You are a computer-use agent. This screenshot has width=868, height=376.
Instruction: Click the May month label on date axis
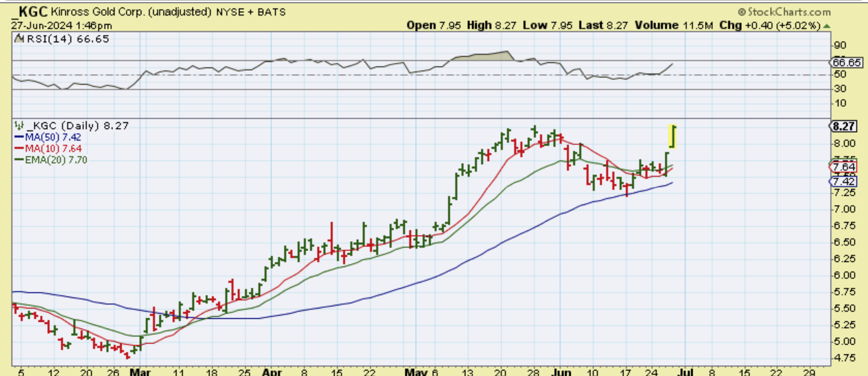pyautogui.click(x=415, y=372)
